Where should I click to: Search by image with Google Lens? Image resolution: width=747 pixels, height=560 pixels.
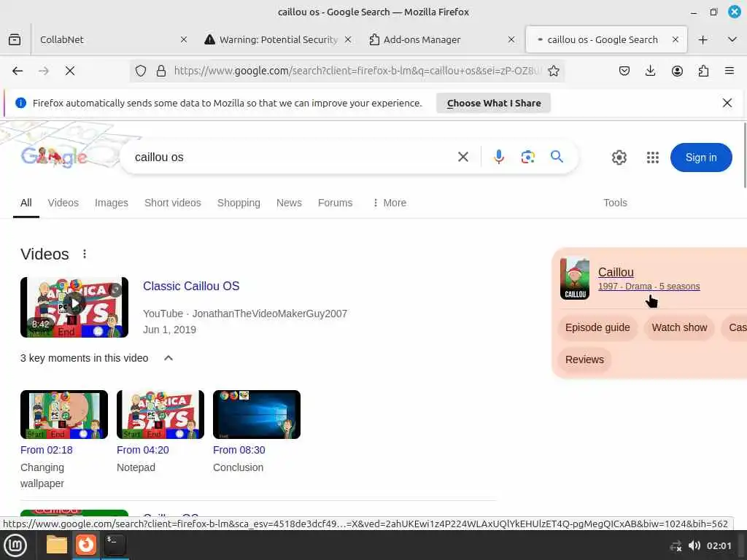point(528,157)
